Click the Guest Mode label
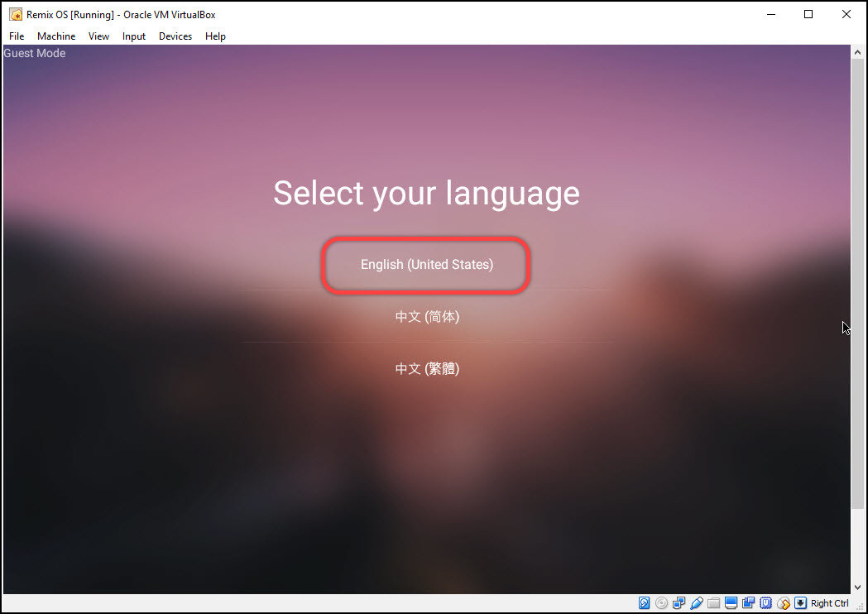 tap(34, 53)
